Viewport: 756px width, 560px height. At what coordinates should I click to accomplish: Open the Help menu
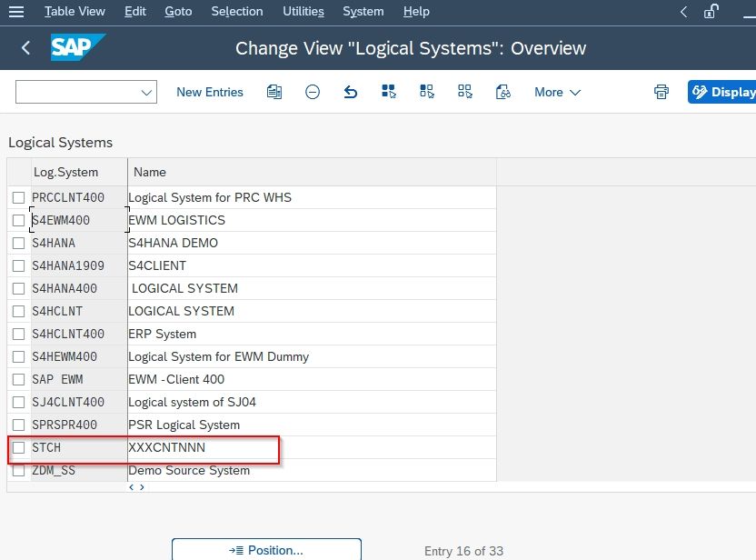416,12
